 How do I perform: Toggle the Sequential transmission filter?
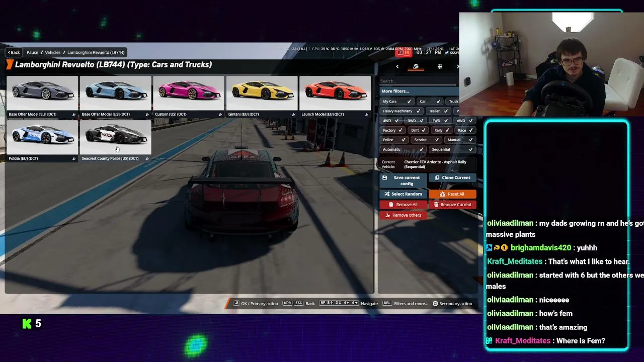coord(452,149)
